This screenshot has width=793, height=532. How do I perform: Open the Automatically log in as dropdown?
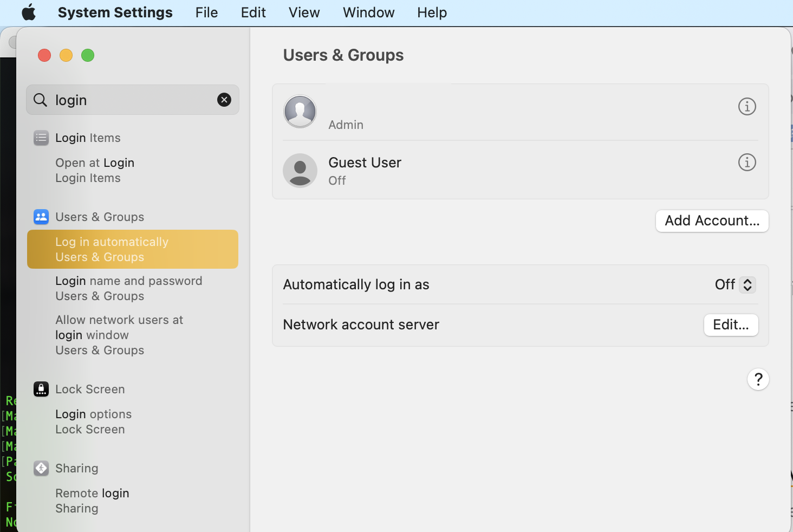[x=734, y=285]
